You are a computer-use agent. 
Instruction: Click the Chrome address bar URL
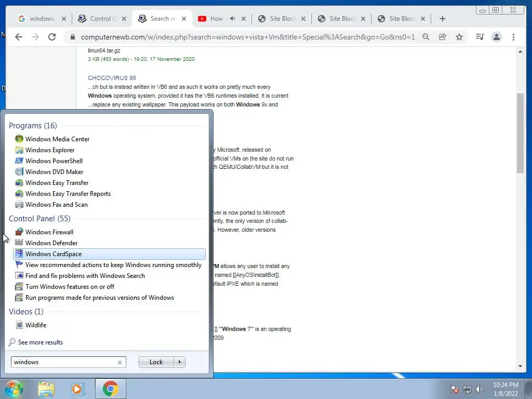pyautogui.click(x=248, y=37)
